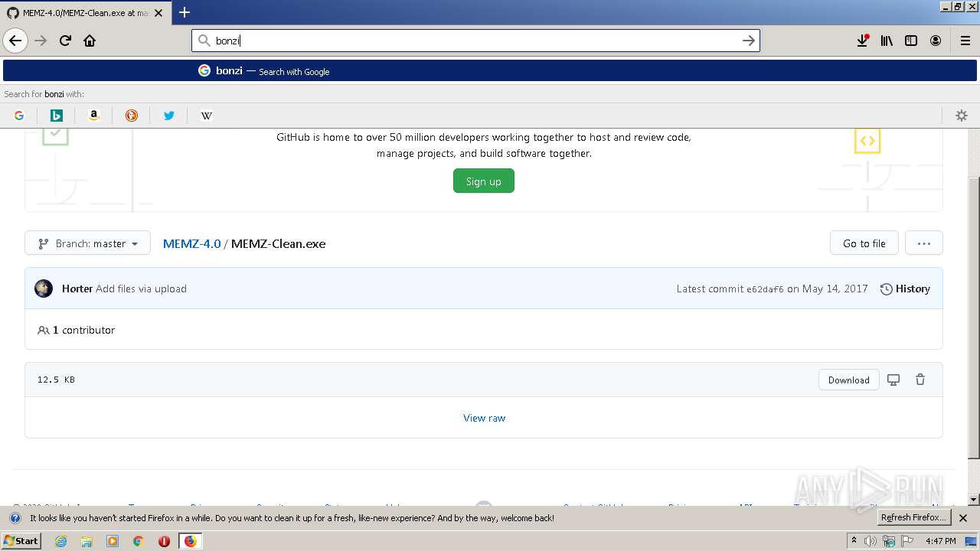980x551 pixels.
Task: Search bonzi with Wikipedia engine icon
Action: tap(207, 116)
